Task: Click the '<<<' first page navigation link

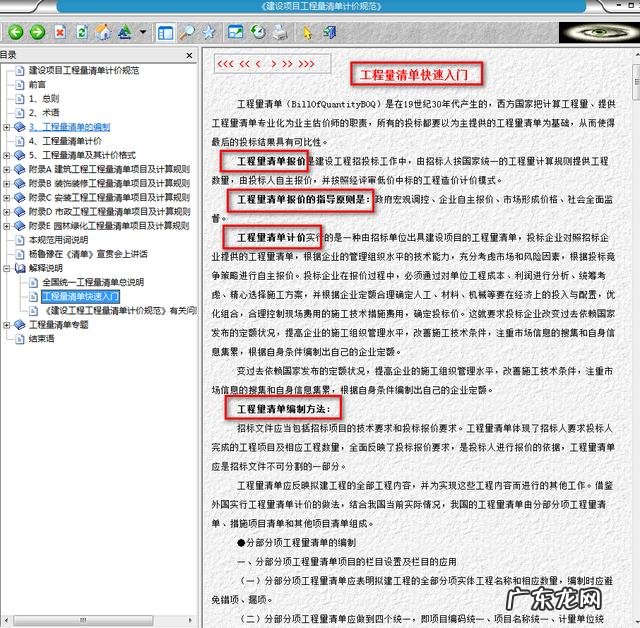Action: coord(225,64)
